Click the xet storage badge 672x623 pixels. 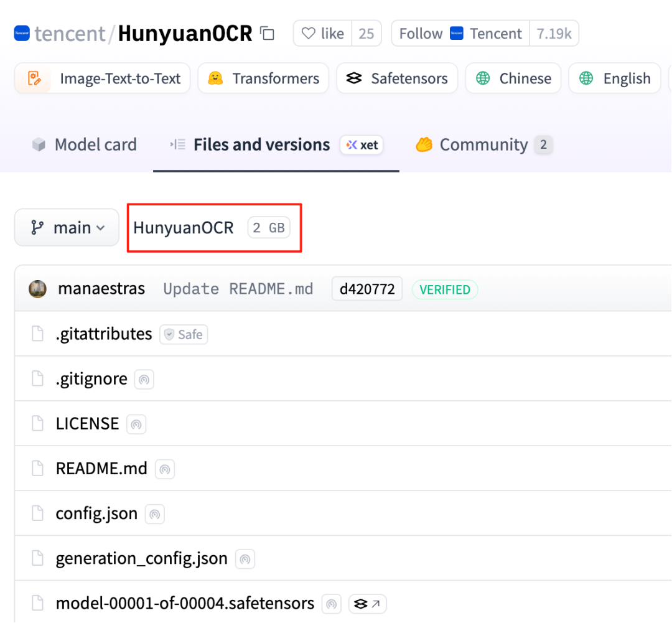[361, 145]
